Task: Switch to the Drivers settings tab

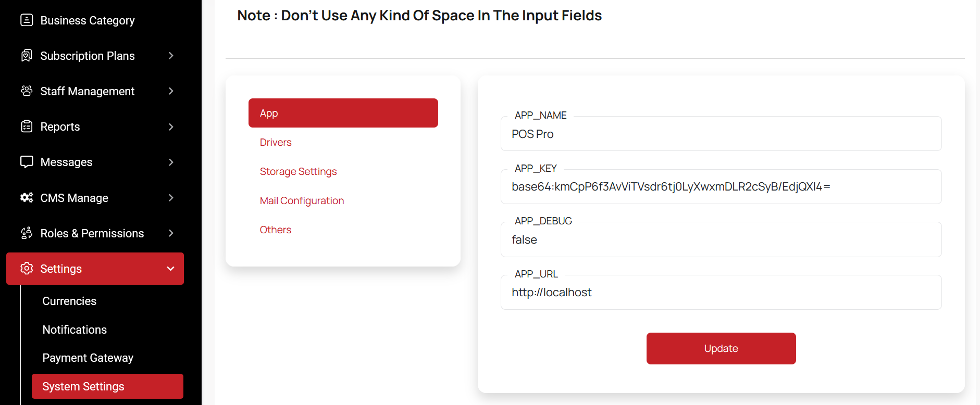Action: tap(276, 142)
